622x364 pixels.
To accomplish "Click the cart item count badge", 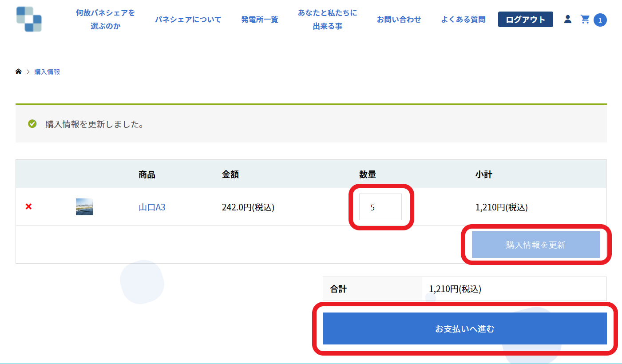I will tap(600, 20).
